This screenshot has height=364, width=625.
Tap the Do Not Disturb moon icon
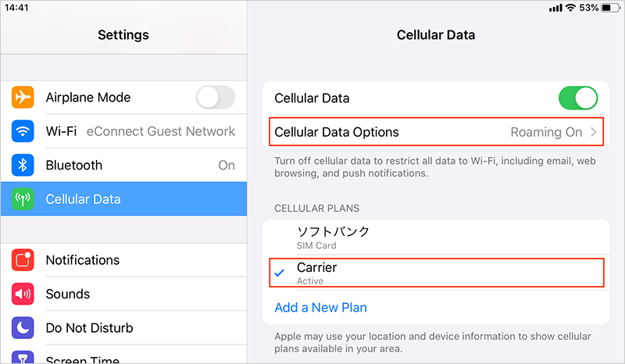[x=23, y=328]
